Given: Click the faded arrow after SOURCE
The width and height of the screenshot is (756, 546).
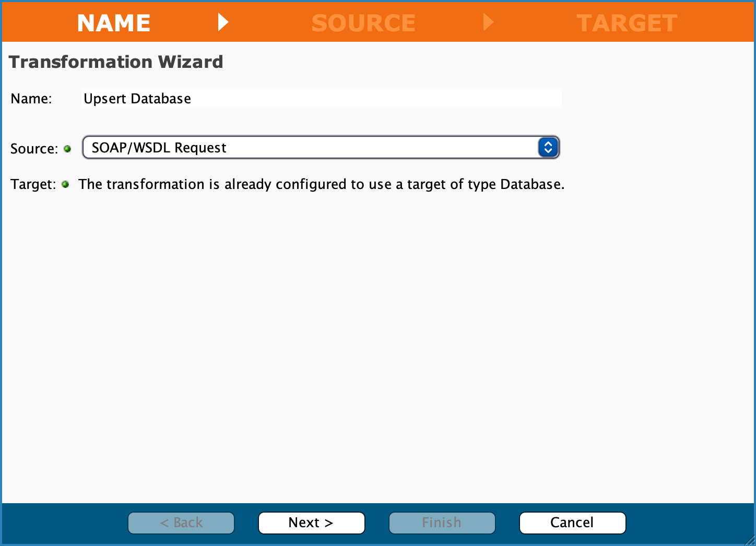Looking at the screenshot, I should [x=488, y=22].
